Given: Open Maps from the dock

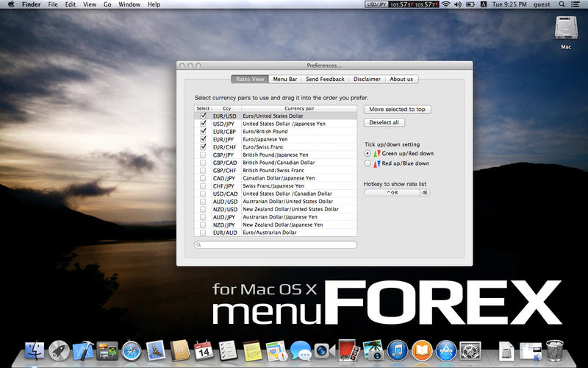Looking at the screenshot, I should (x=276, y=351).
